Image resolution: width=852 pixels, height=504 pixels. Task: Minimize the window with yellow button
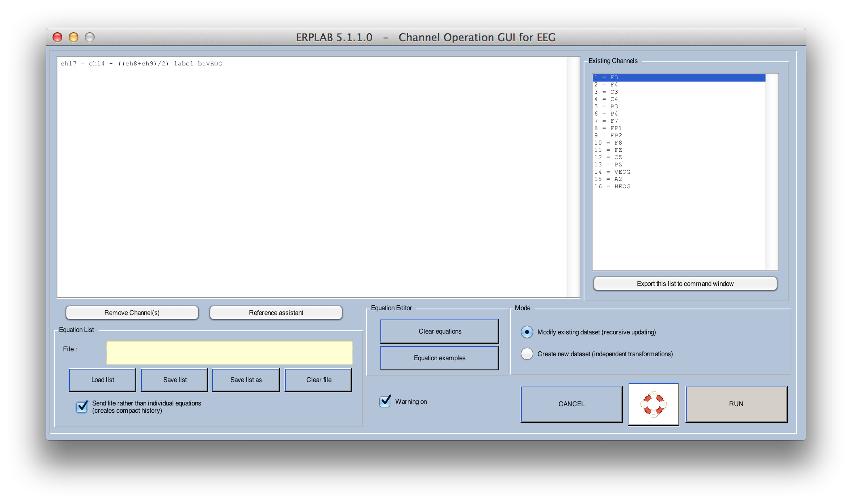tap(74, 37)
